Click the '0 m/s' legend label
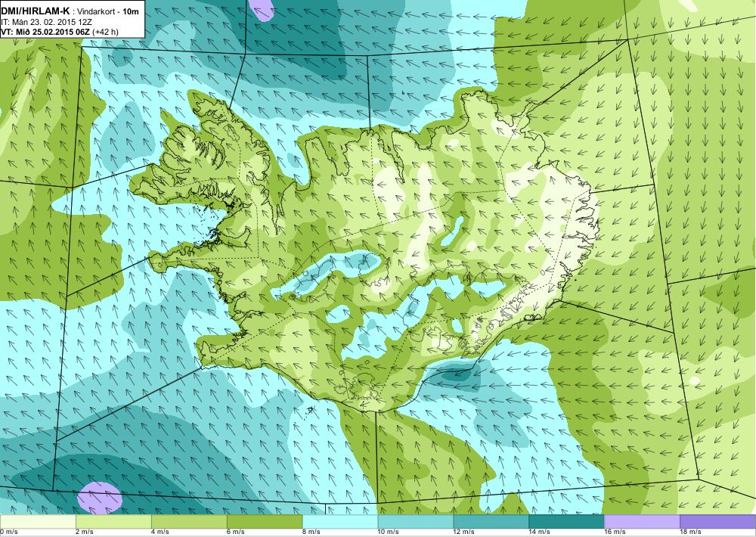The height and width of the screenshot is (537, 756). point(9,532)
